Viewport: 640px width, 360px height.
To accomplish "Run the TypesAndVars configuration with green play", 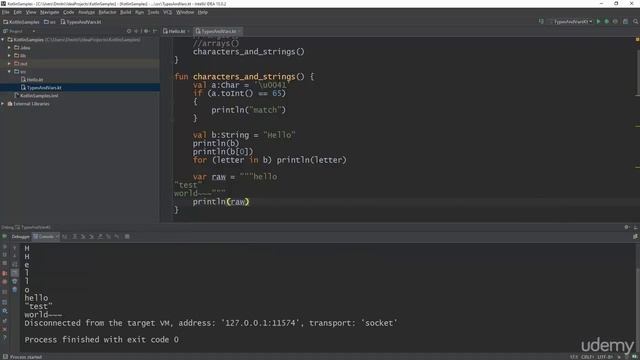I will point(598,22).
